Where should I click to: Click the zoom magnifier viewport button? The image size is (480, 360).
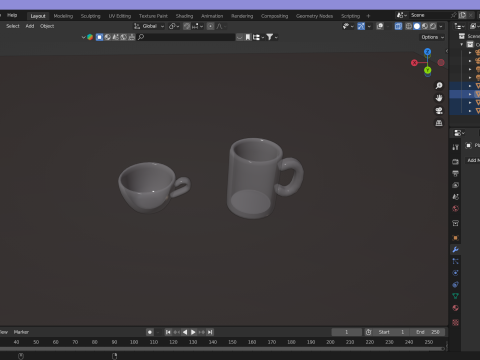pos(439,86)
